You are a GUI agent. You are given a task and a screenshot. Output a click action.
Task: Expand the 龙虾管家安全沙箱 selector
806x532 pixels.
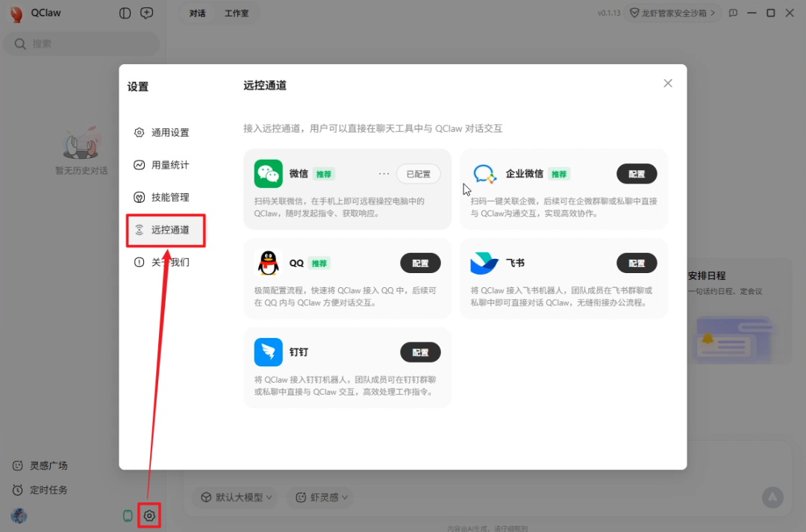coord(672,12)
